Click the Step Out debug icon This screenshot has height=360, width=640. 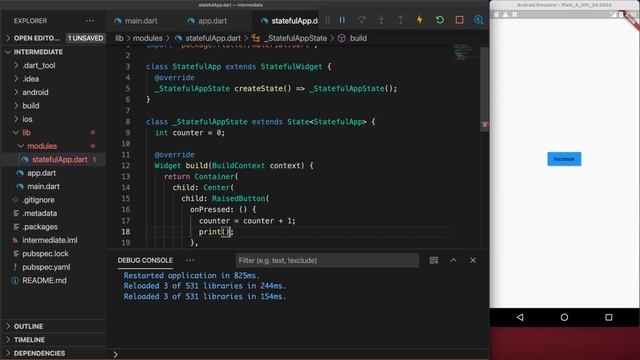[400, 20]
